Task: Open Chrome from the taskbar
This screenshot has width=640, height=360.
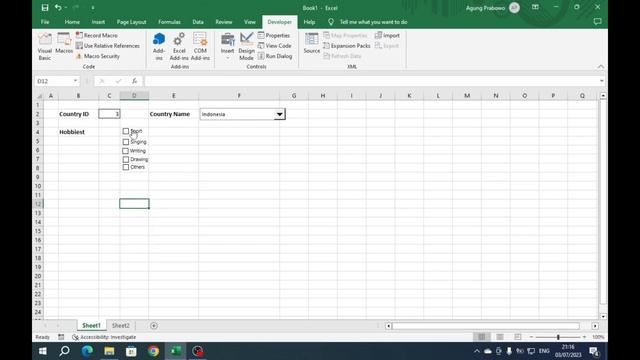Action: pyautogui.click(x=153, y=351)
